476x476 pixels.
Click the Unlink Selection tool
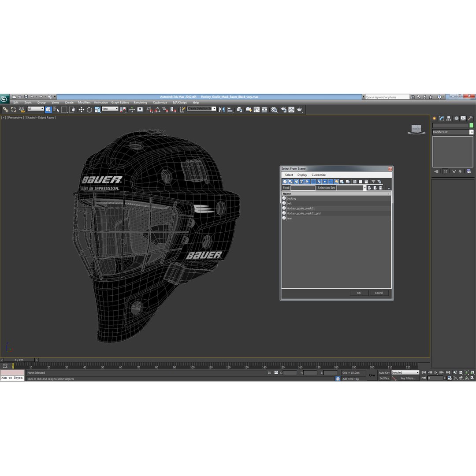pyautogui.click(x=13, y=110)
